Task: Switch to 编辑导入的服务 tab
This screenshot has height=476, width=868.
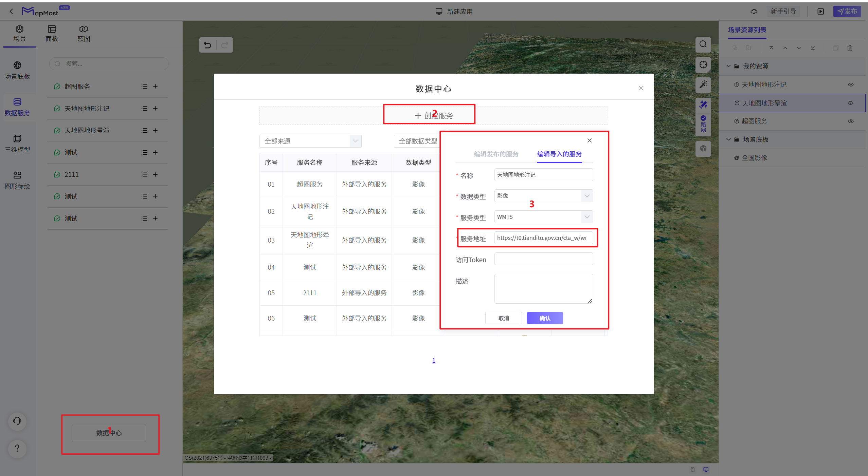Action: coord(559,154)
